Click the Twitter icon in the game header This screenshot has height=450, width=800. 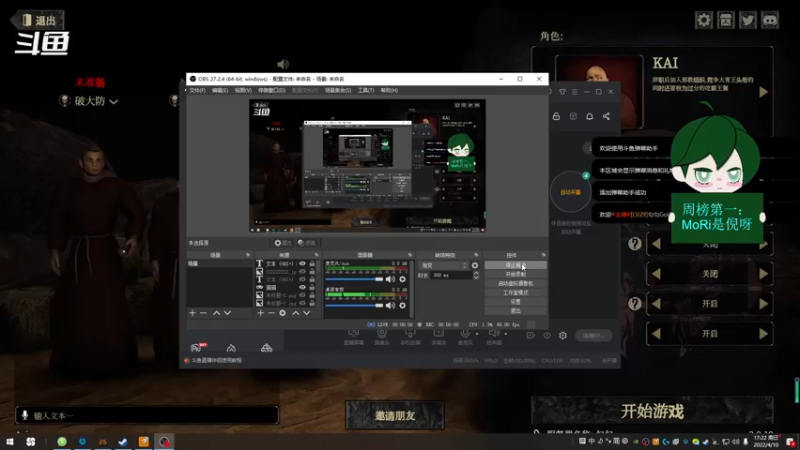[x=747, y=20]
